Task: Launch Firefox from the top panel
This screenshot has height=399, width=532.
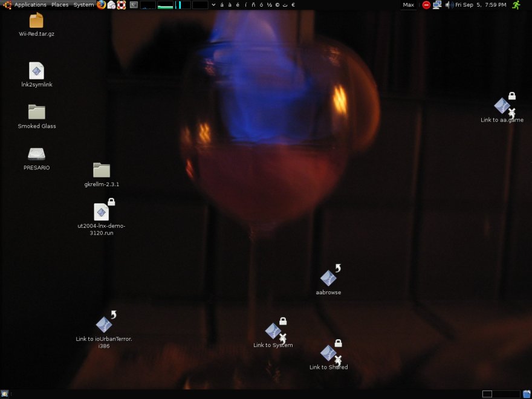Action: click(101, 5)
